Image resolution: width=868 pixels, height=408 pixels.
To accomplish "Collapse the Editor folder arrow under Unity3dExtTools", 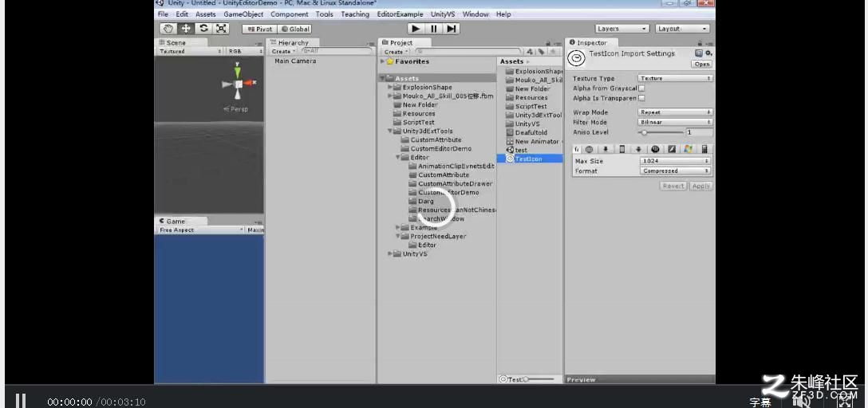I will [398, 158].
